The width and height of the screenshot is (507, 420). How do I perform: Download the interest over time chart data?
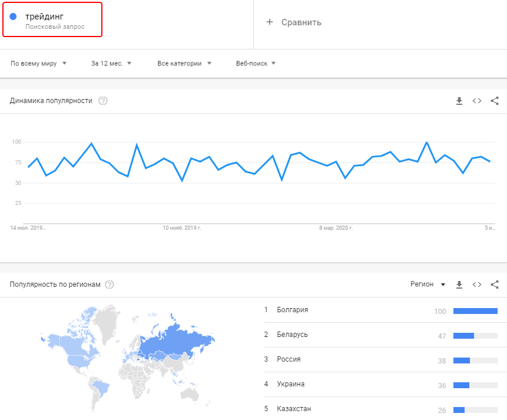click(459, 101)
